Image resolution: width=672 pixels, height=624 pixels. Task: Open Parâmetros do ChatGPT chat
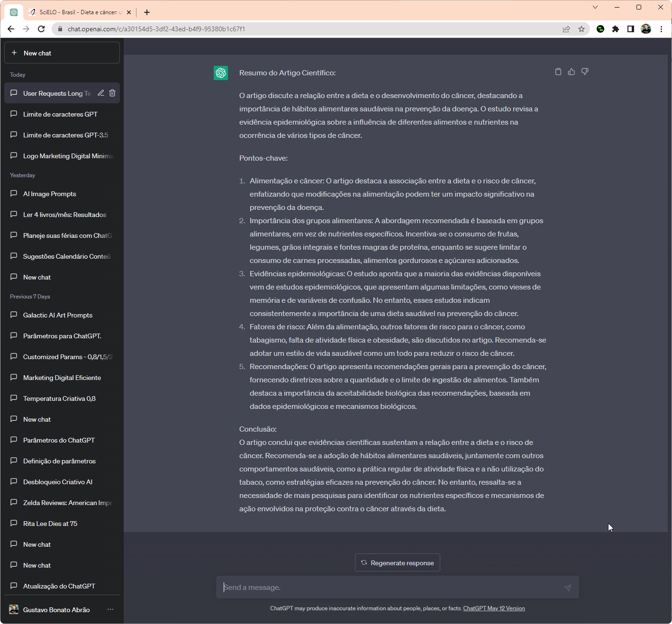(x=62, y=440)
